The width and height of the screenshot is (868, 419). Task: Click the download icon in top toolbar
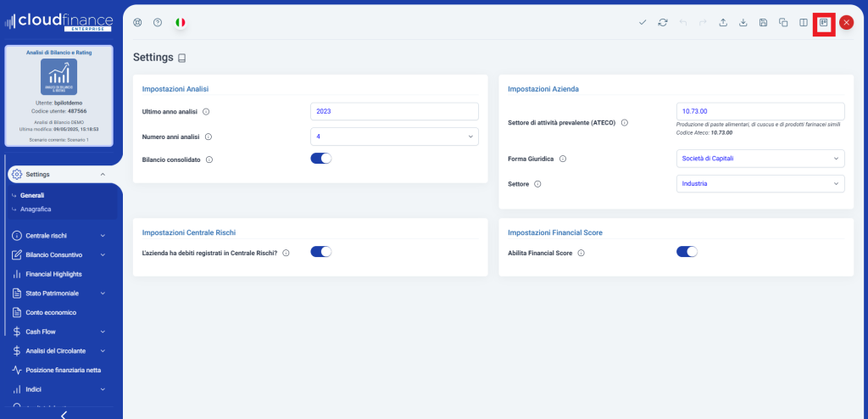point(743,23)
